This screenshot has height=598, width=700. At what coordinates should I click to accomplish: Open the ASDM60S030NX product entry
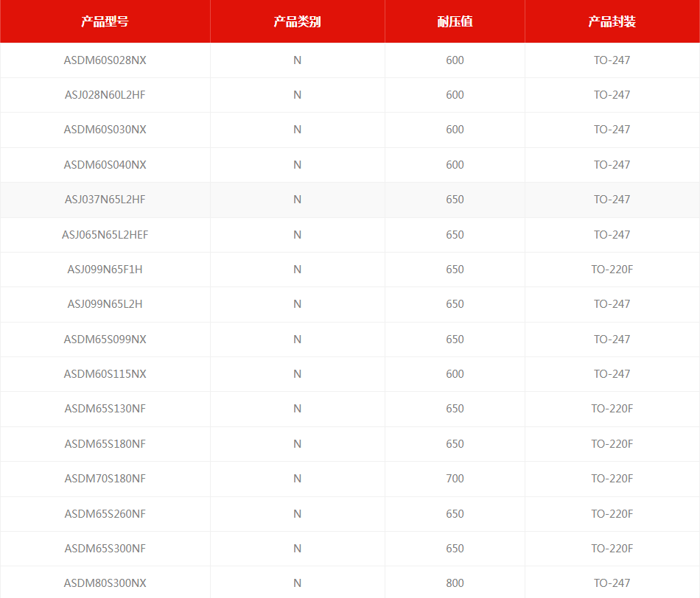(x=105, y=130)
